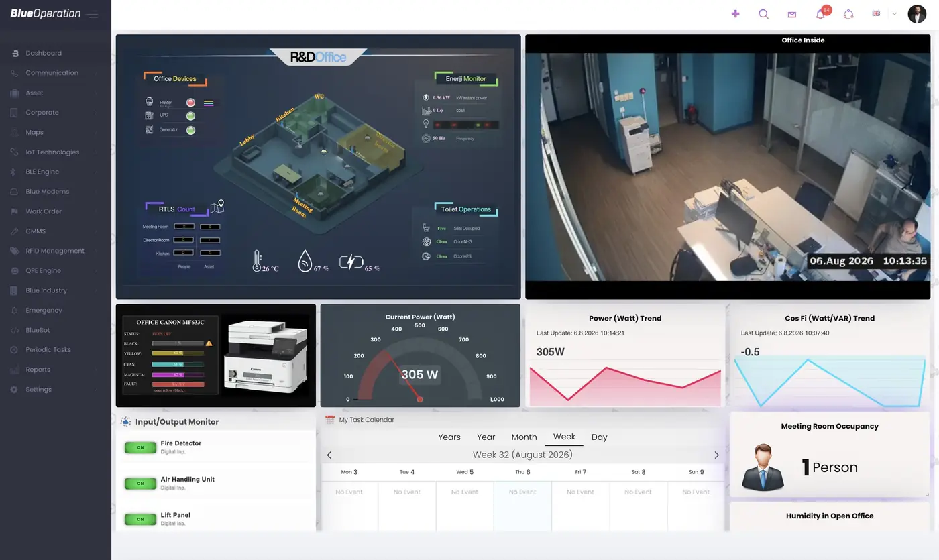Switch calendar to Year view
The image size is (939, 560).
(x=486, y=437)
